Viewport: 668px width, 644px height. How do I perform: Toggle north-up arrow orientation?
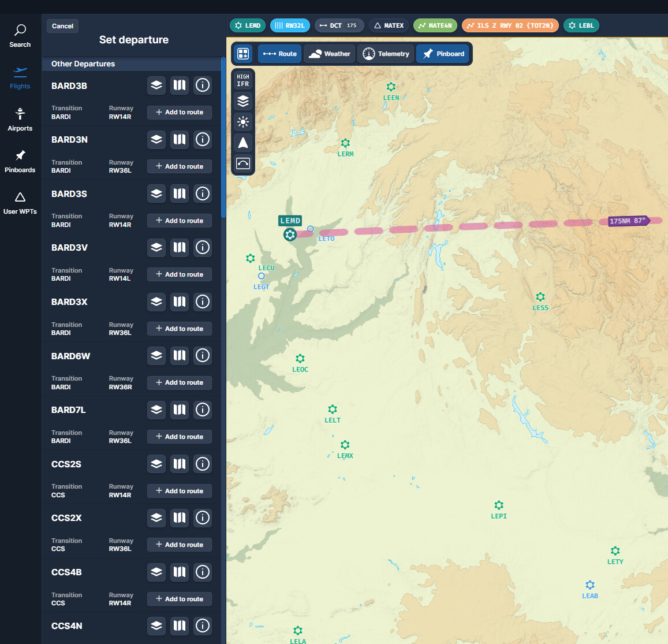click(243, 143)
